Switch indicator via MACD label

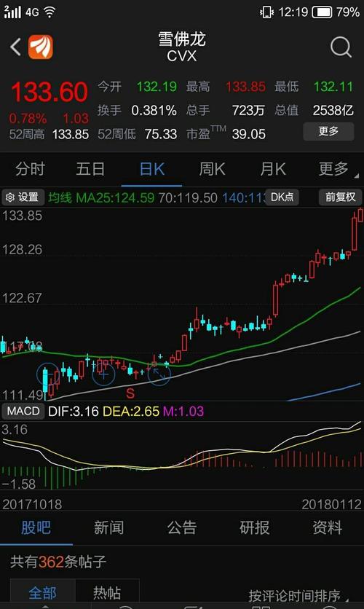click(x=23, y=411)
